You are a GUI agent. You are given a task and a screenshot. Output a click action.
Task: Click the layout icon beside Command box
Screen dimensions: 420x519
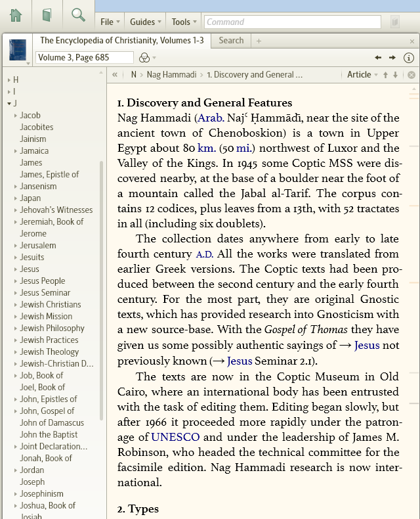pos(395,22)
